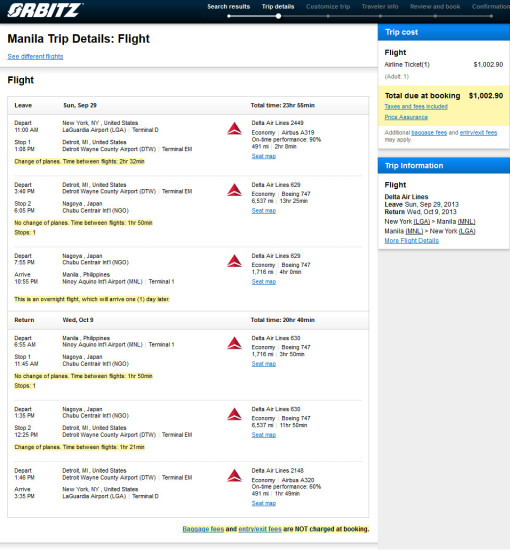510x550 pixels.
Task: View seat map for Delta 2148
Action: tap(264, 503)
